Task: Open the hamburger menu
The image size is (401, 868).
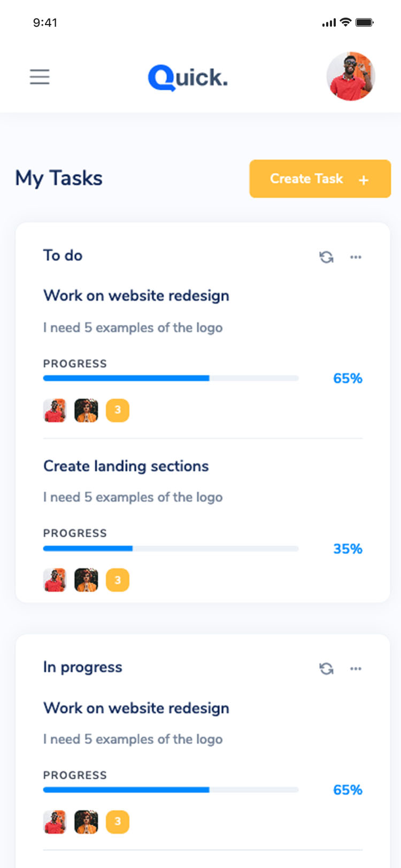Action: pos(40,77)
